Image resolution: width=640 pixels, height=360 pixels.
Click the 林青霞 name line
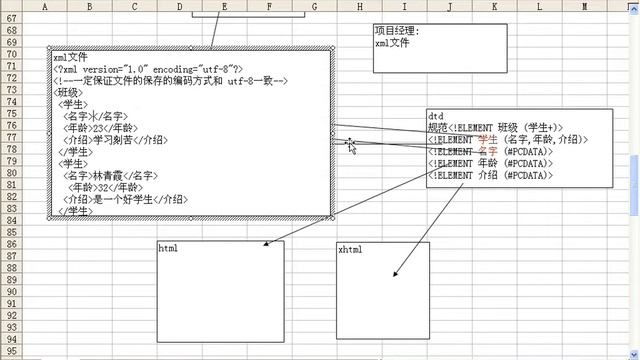[110, 176]
